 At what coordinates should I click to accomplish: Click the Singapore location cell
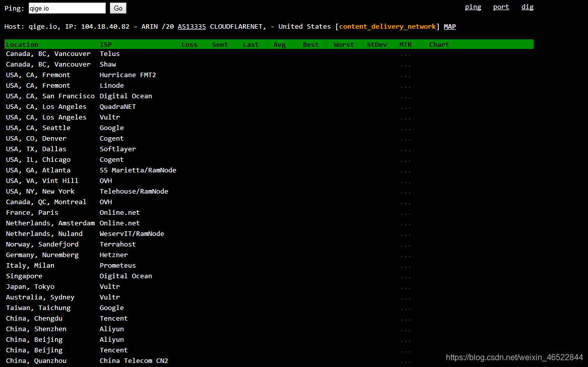tap(24, 276)
